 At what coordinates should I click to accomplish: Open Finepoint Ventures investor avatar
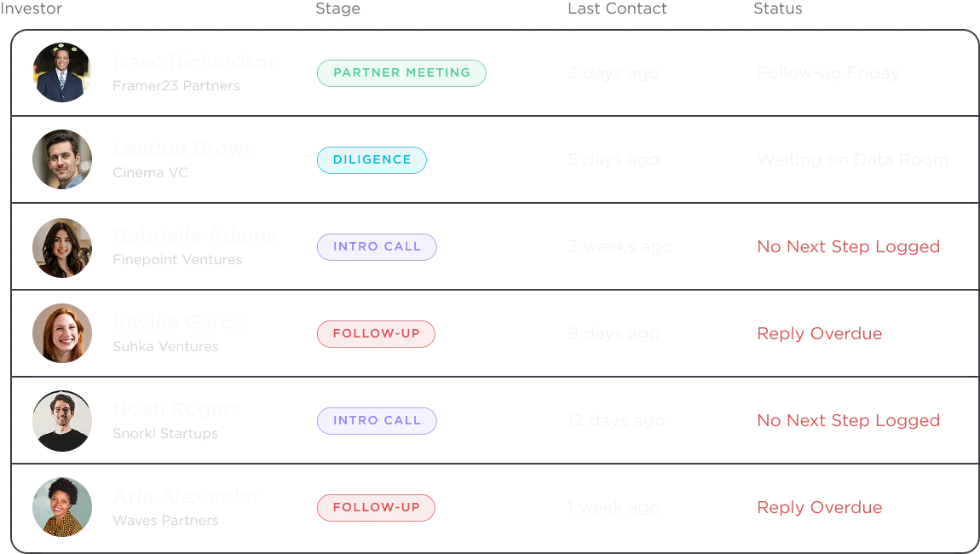[62, 247]
